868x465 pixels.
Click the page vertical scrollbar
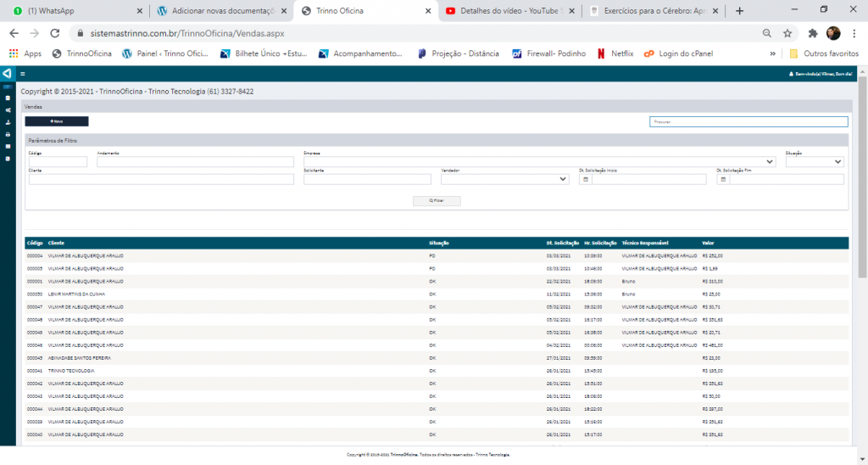coord(862,178)
